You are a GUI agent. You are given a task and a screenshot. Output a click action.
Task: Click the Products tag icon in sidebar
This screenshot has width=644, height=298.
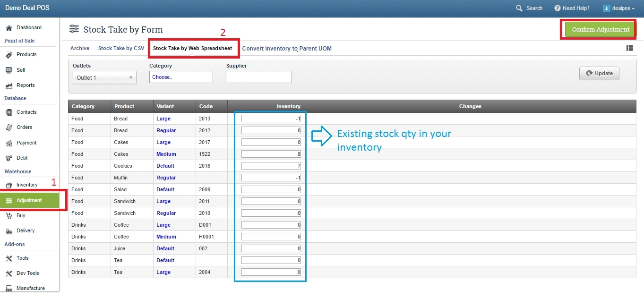pyautogui.click(x=9, y=55)
